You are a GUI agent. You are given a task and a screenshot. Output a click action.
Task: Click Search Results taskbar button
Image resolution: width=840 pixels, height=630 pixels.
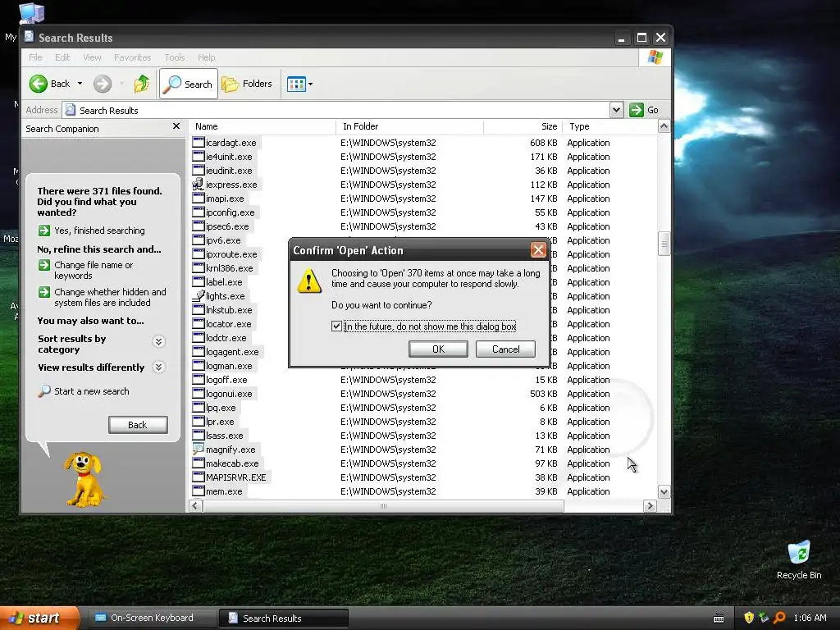click(x=283, y=618)
